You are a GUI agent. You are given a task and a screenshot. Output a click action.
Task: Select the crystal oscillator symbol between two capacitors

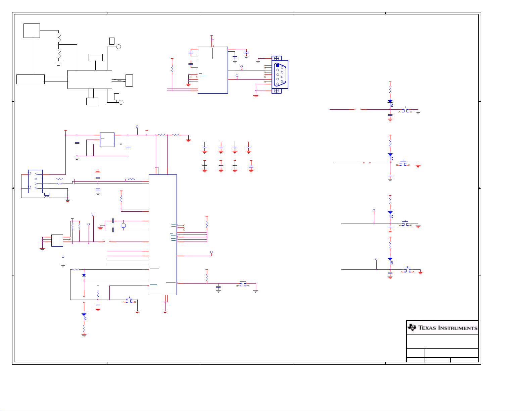(123, 225)
